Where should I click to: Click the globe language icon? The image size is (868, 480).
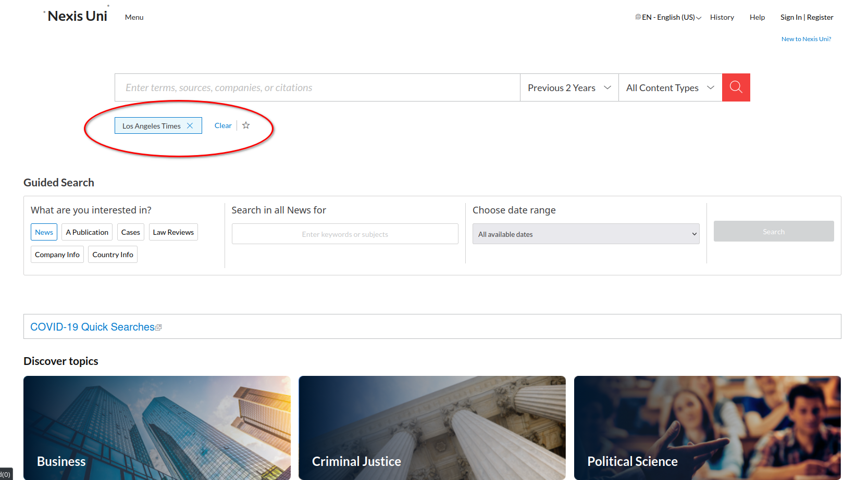click(x=638, y=17)
